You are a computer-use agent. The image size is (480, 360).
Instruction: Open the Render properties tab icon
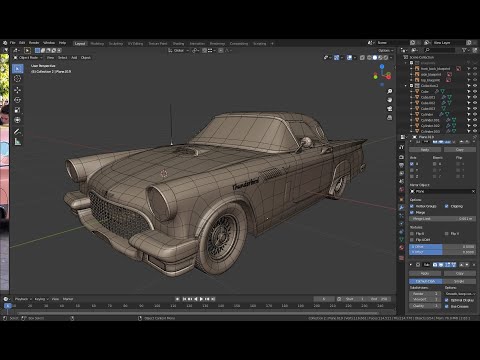tap(402, 157)
